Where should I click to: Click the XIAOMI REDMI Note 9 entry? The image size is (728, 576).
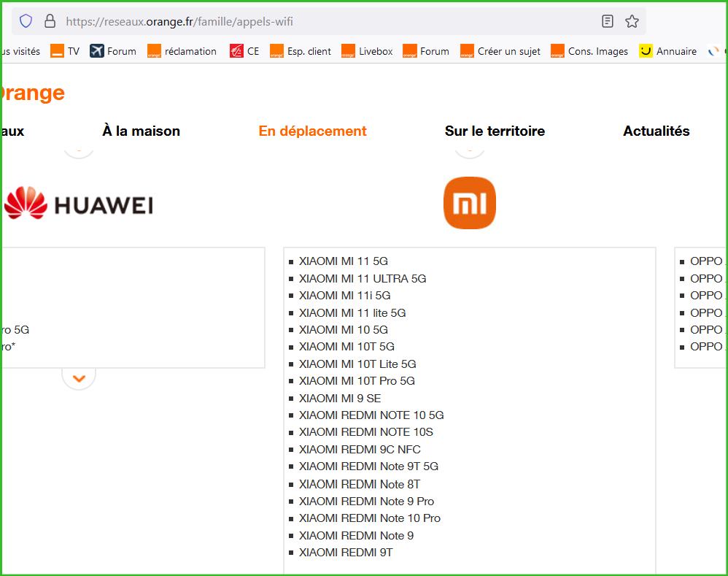click(356, 536)
